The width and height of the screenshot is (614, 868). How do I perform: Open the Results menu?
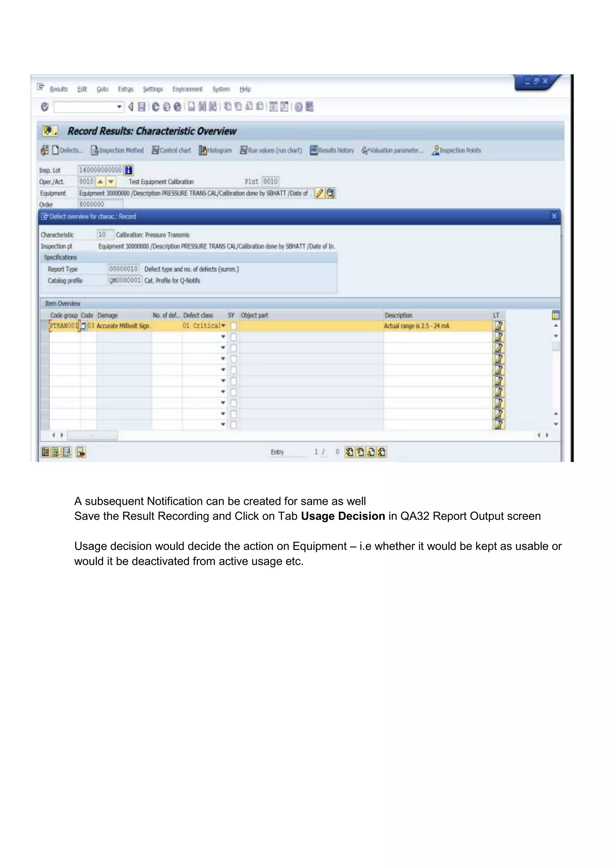[x=58, y=89]
